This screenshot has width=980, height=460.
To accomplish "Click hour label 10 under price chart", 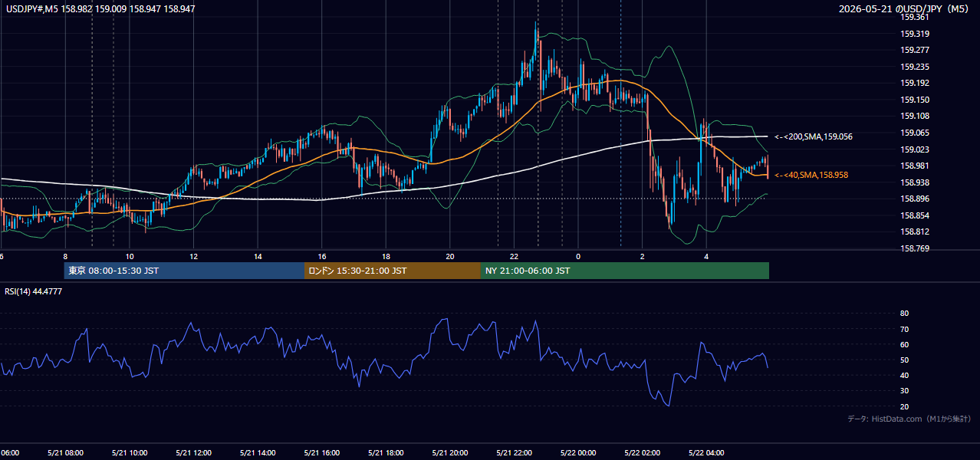I will coord(130,256).
